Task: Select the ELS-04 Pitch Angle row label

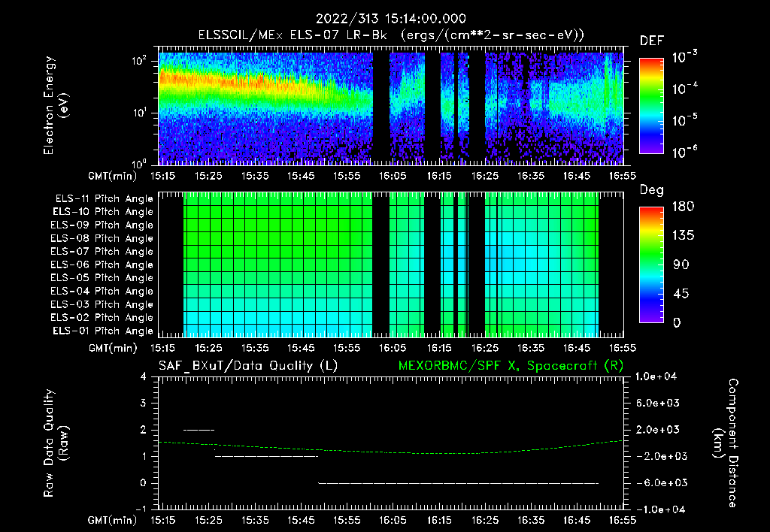Action: click(102, 292)
